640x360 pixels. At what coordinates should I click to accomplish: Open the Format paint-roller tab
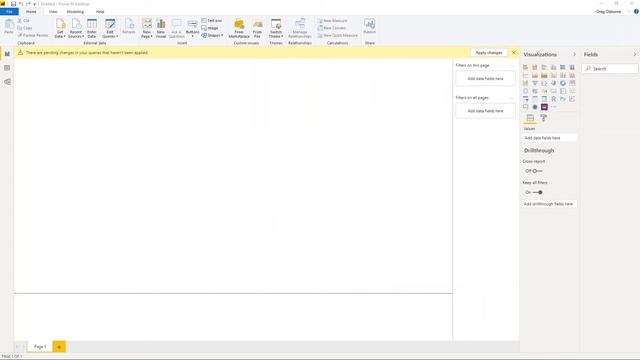point(544,118)
